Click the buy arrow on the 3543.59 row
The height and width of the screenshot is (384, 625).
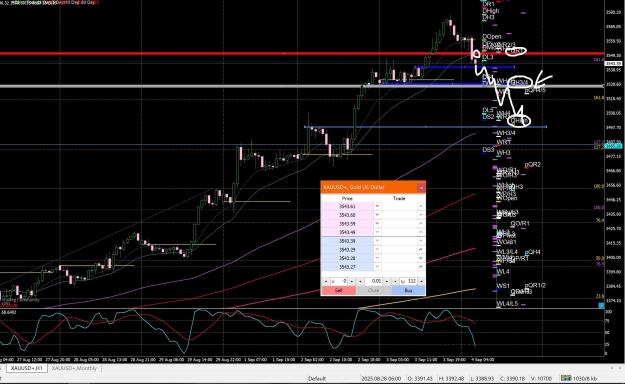tap(421, 224)
